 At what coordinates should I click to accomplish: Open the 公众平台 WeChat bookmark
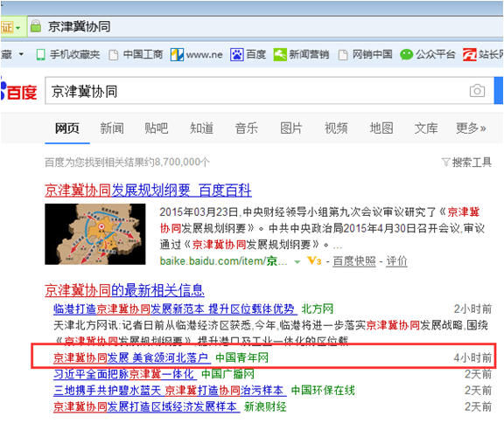coord(406,54)
